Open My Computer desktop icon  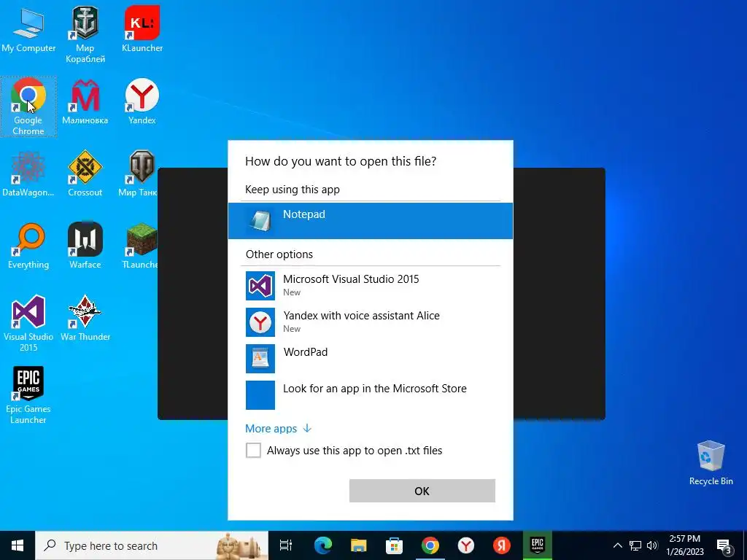[28, 31]
